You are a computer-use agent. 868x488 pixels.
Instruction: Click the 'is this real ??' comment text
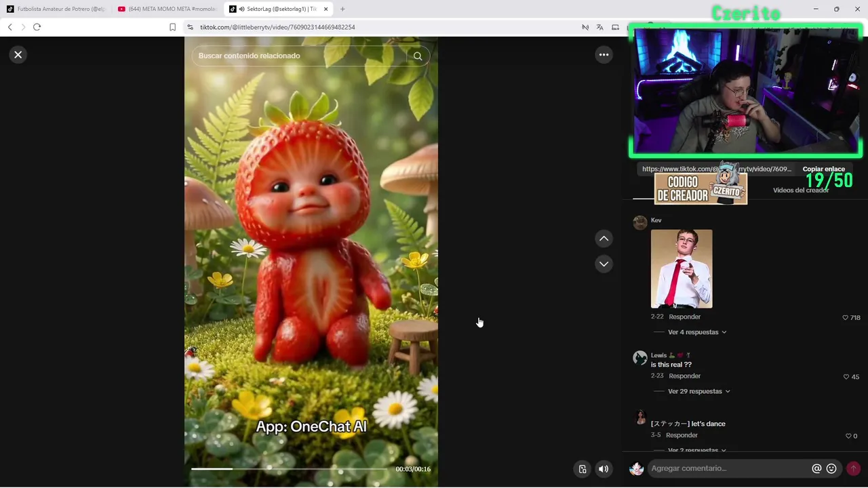pyautogui.click(x=671, y=365)
